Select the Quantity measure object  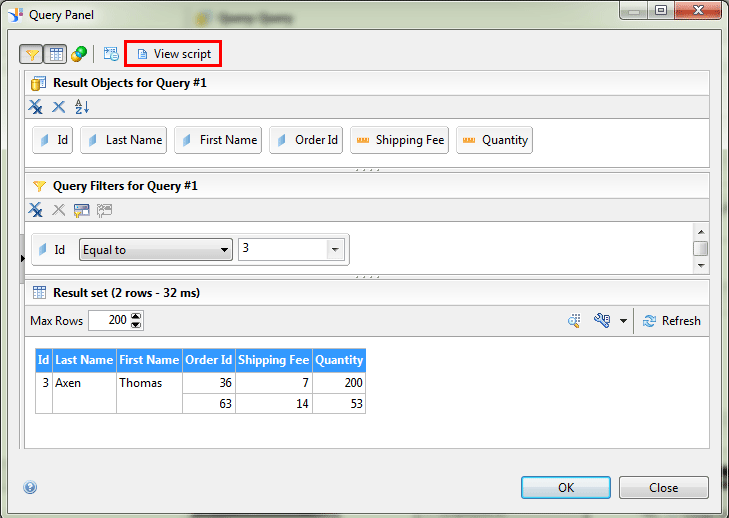494,140
